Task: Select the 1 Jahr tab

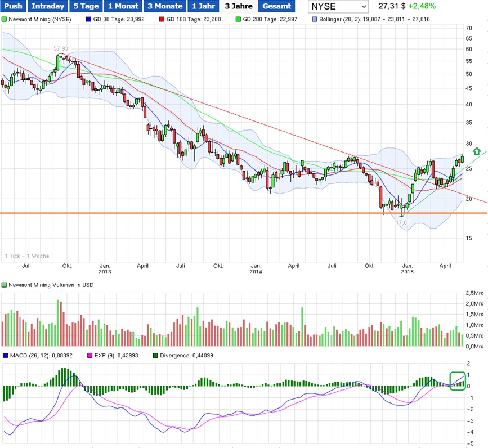Action: 203,6
